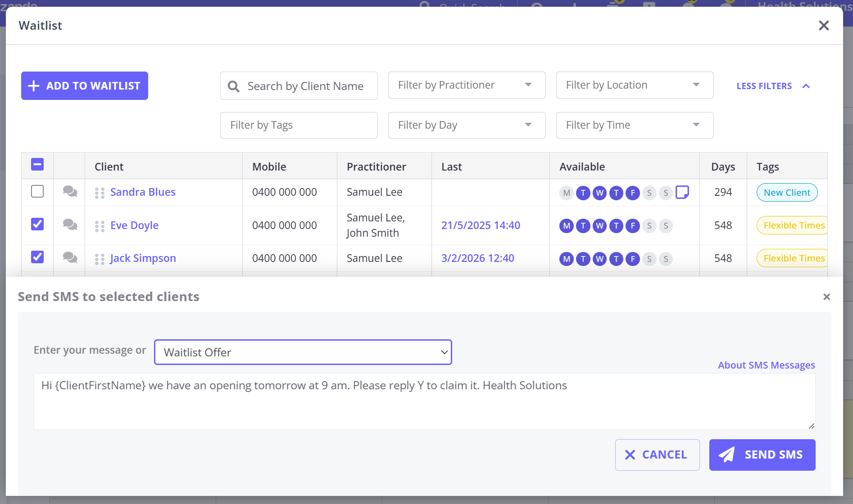Expand the Filter by Day dropdown

pos(467,125)
